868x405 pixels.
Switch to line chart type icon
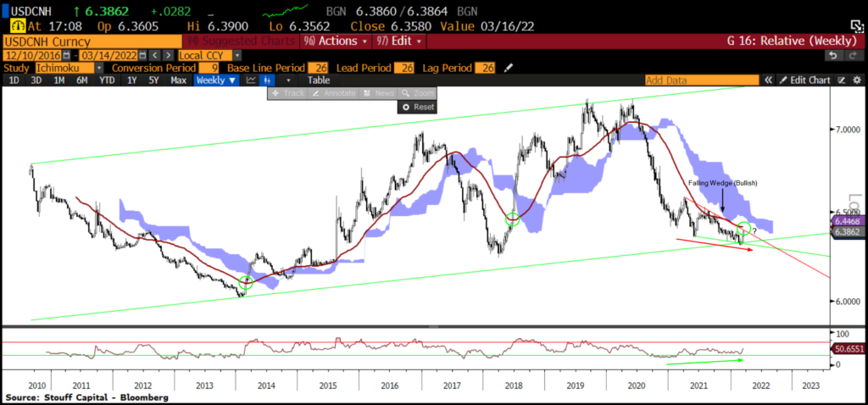pos(251,80)
